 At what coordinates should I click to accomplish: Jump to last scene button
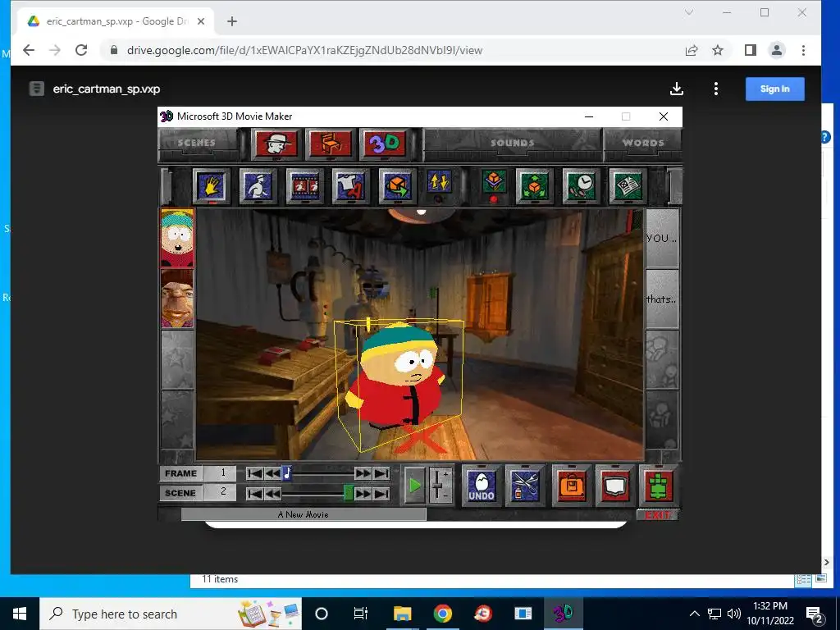click(381, 493)
